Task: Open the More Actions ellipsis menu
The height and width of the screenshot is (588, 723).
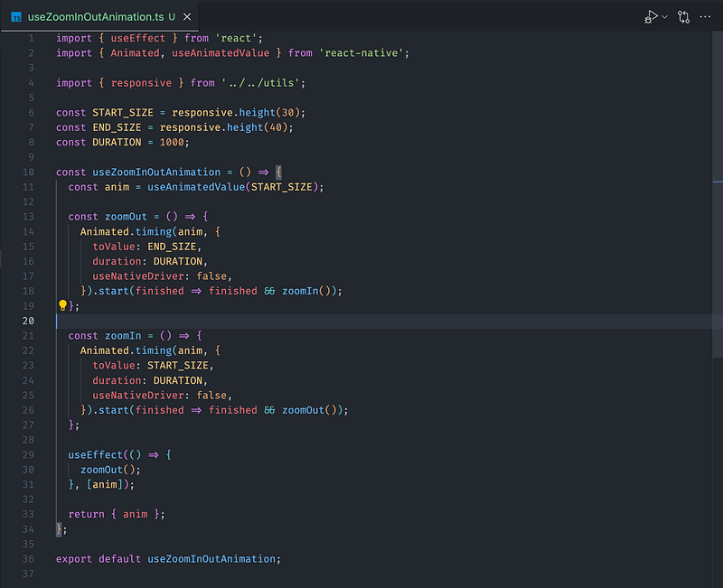Action: click(x=705, y=17)
